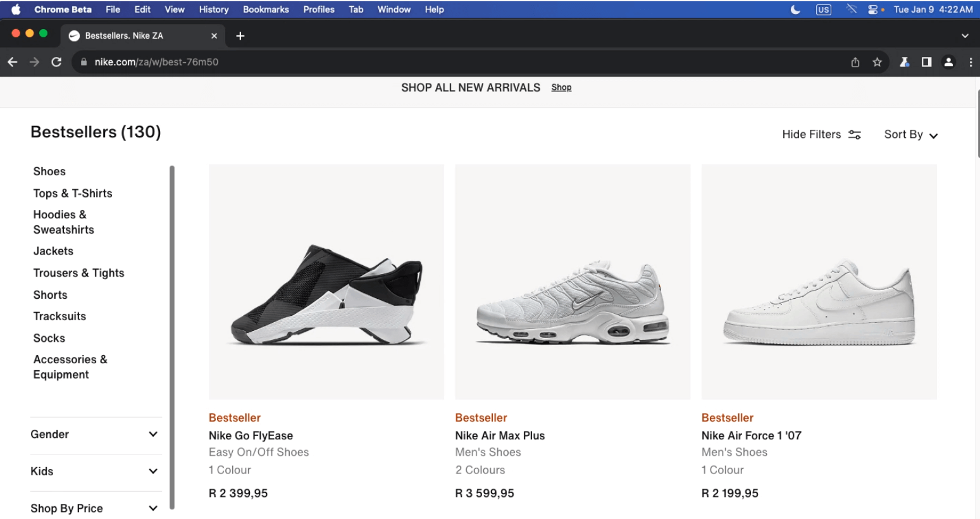Click the filter sidebar scrollbar

point(171,335)
